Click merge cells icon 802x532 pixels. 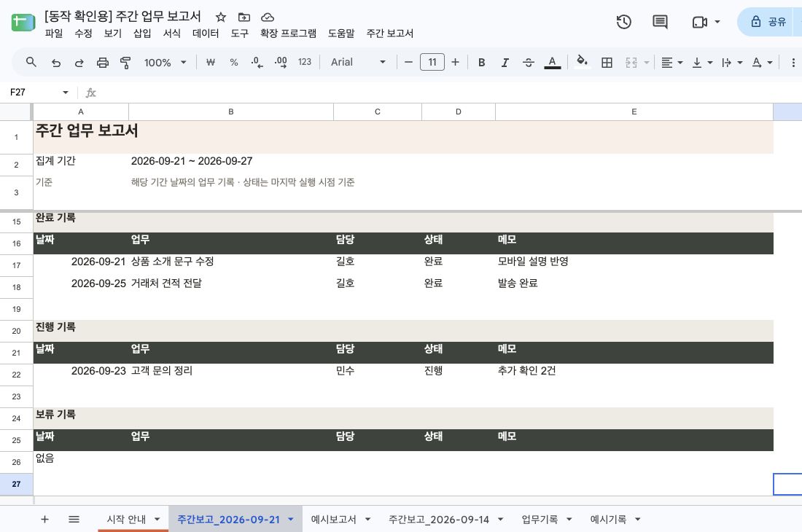pyautogui.click(x=631, y=63)
